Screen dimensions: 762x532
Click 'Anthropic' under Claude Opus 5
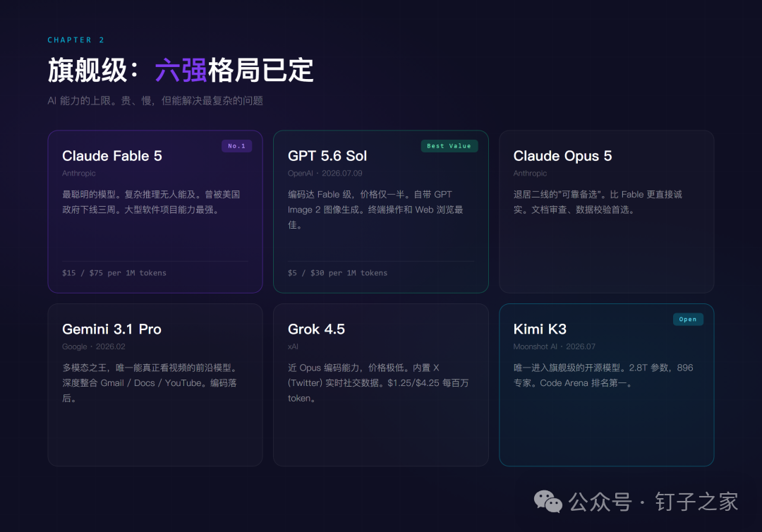pos(530,174)
